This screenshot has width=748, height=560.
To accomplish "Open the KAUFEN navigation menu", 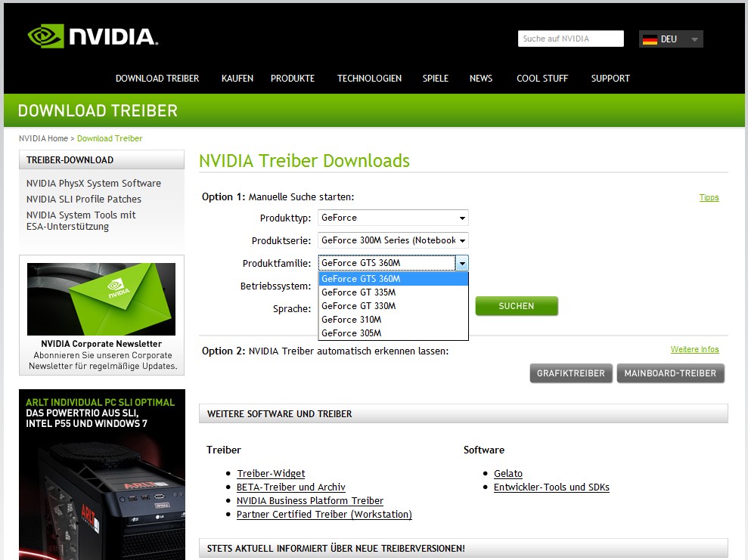I will [x=237, y=78].
